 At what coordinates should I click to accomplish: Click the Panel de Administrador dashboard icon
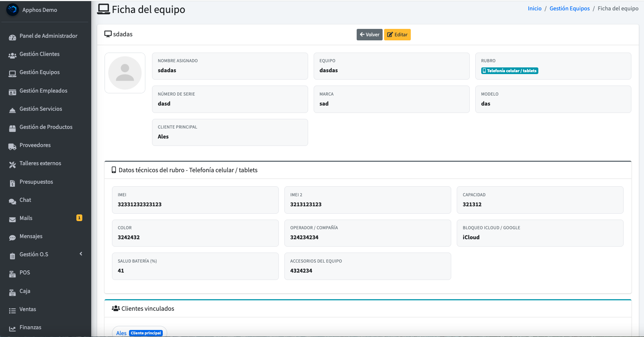pos(13,37)
